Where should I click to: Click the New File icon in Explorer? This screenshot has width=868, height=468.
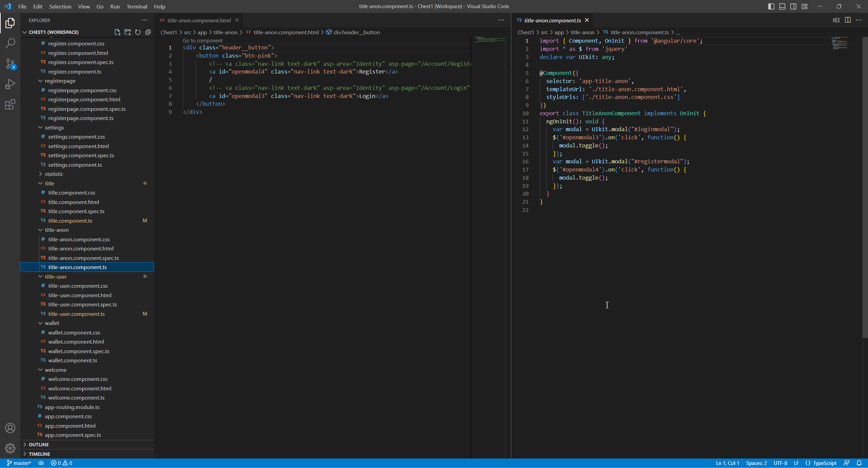click(x=117, y=32)
